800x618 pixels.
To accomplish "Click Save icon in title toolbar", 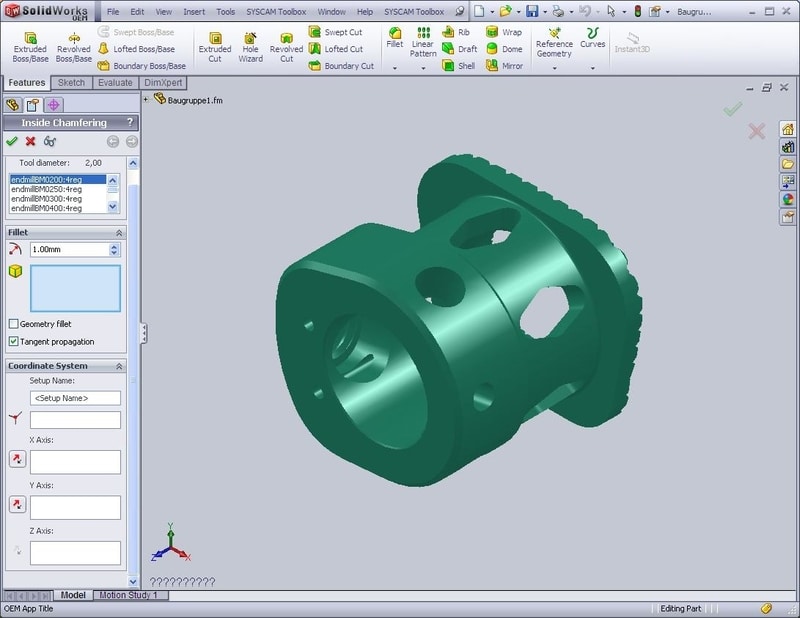I will click(x=532, y=11).
